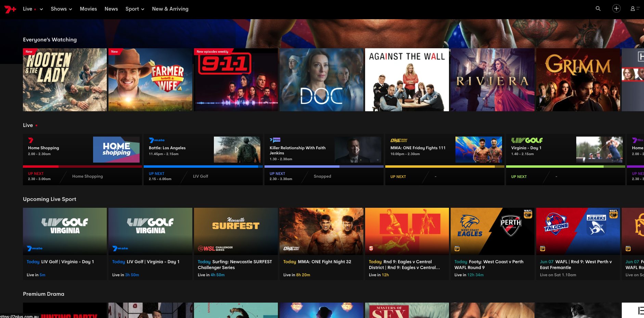The image size is (644, 318).
Task: Click Up Next Snapped 2.30 - 3.30am
Action: 324,176
